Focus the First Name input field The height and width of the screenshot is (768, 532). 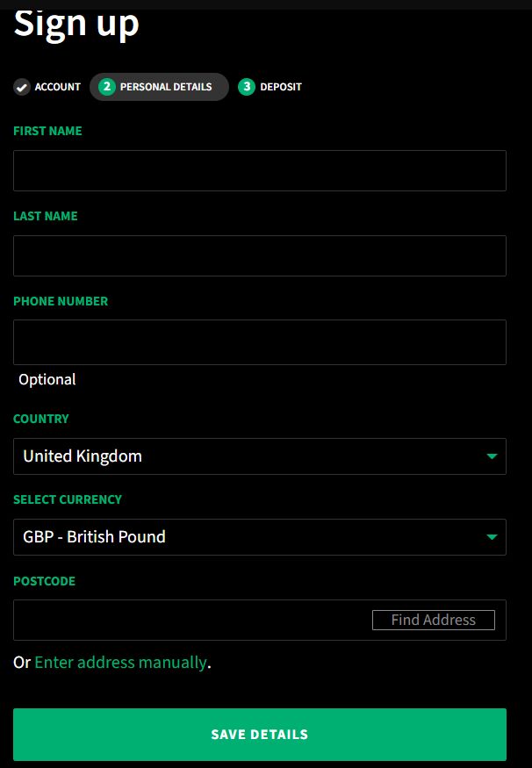tap(260, 170)
